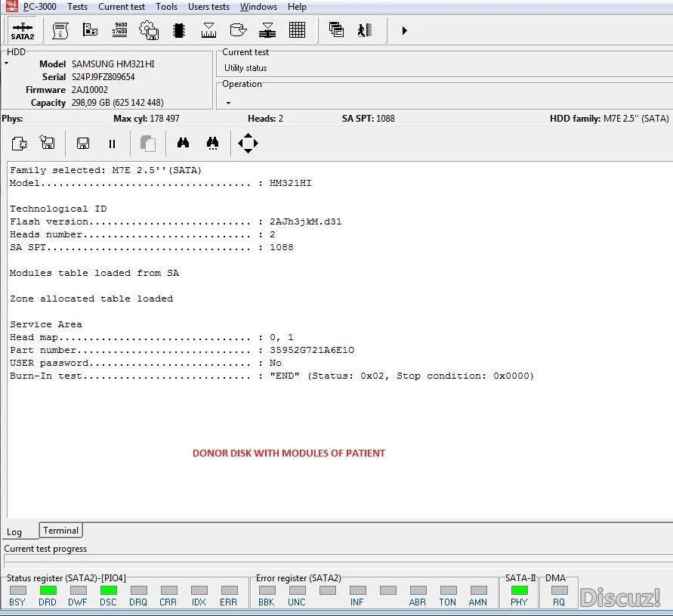Click the Burn-In test log line
This screenshot has height=616, width=673.
click(x=272, y=376)
